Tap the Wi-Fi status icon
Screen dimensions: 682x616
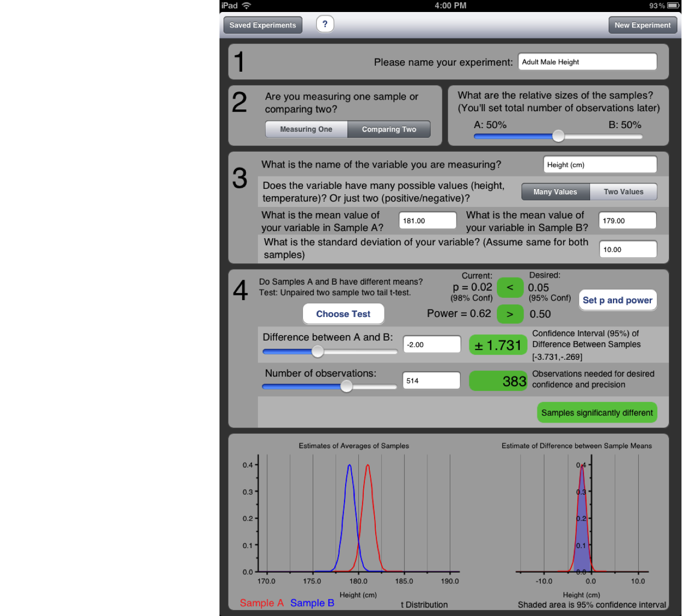pos(247,5)
